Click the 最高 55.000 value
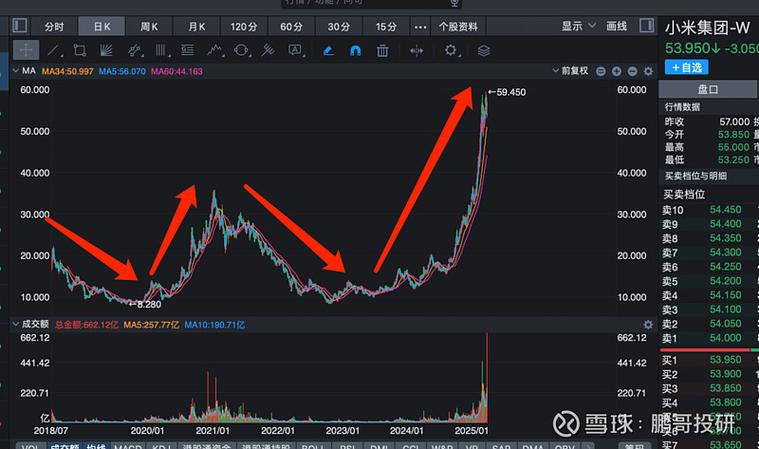 click(x=734, y=147)
